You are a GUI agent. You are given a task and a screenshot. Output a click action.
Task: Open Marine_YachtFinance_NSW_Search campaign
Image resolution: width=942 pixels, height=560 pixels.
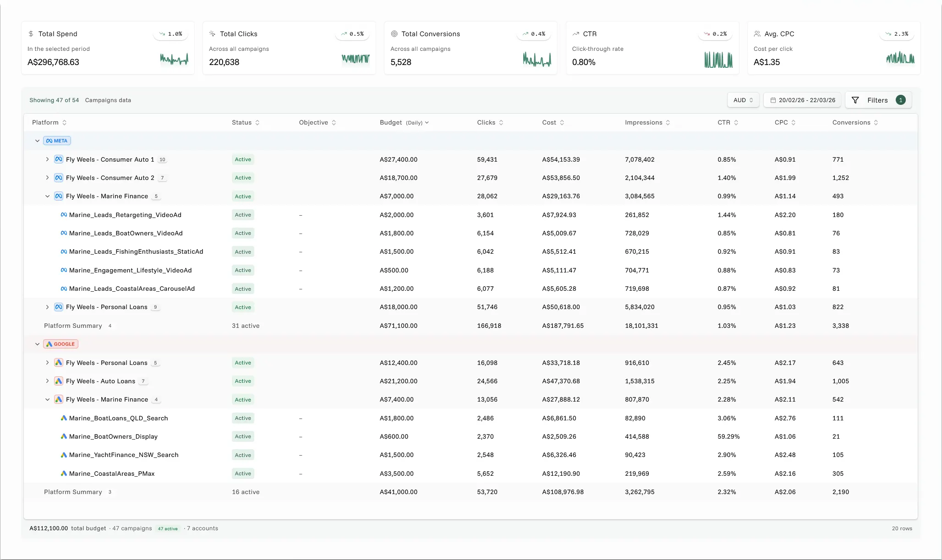point(124,455)
